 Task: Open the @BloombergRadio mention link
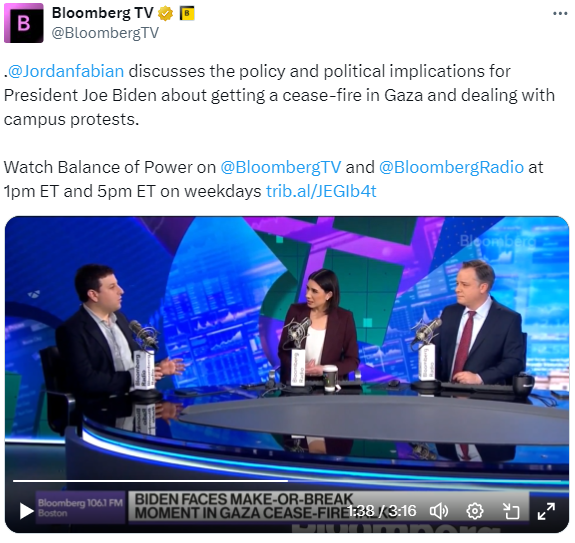451,167
